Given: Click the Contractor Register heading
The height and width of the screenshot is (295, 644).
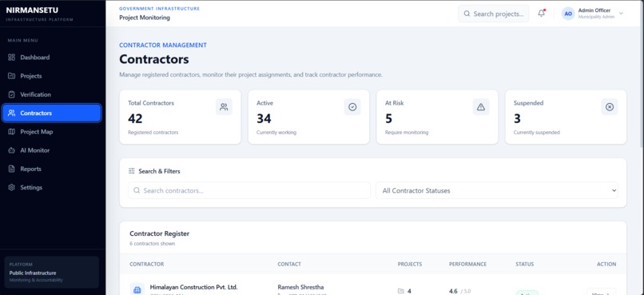Looking at the screenshot, I should pyautogui.click(x=159, y=233).
